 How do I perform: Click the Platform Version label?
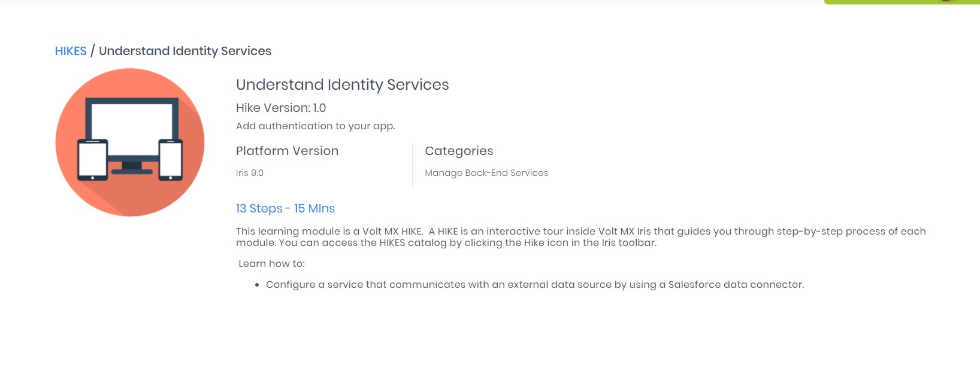(288, 151)
